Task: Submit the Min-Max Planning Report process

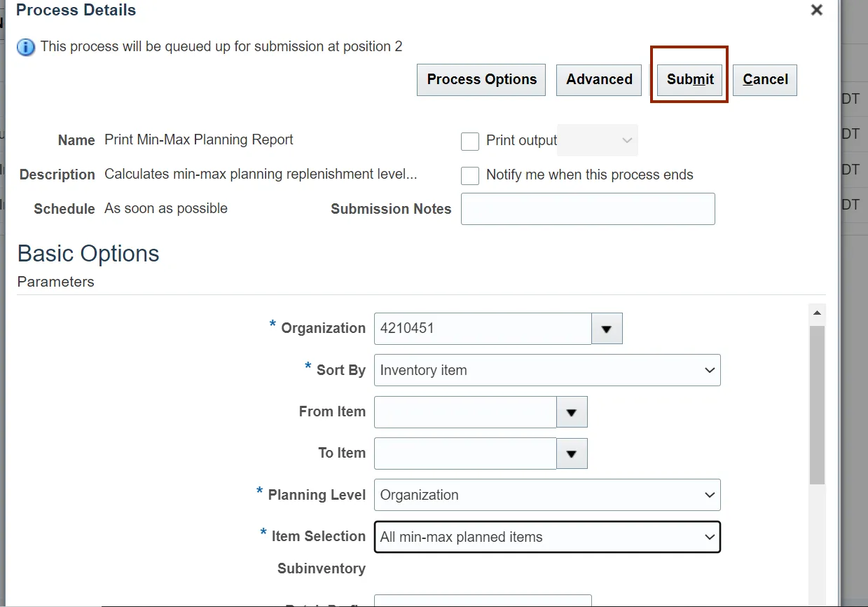Action: [690, 80]
